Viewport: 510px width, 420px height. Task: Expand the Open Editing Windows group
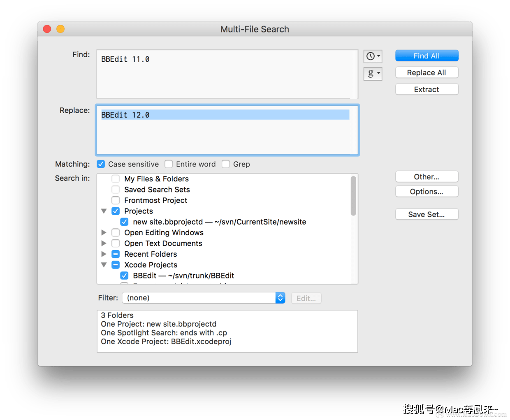[x=104, y=232]
